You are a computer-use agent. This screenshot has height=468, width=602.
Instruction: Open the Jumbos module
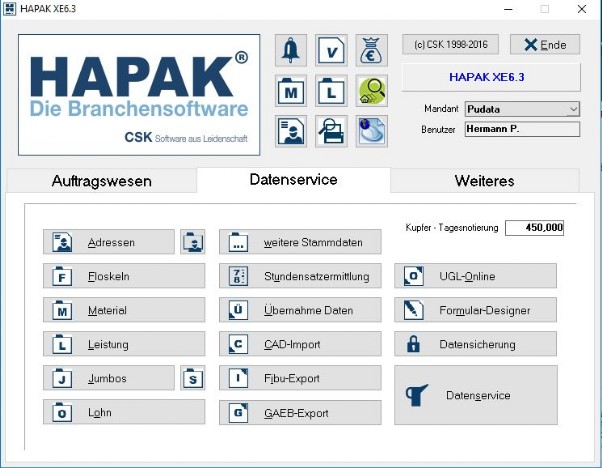tap(109, 378)
